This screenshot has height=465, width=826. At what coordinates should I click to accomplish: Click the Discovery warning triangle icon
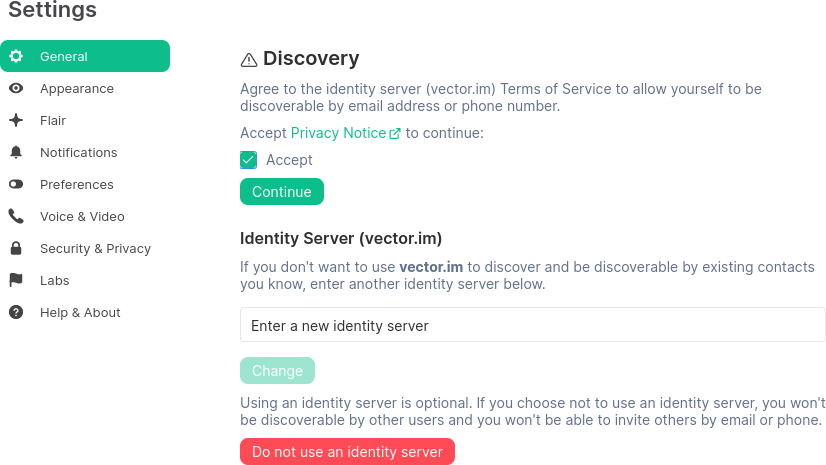(249, 60)
